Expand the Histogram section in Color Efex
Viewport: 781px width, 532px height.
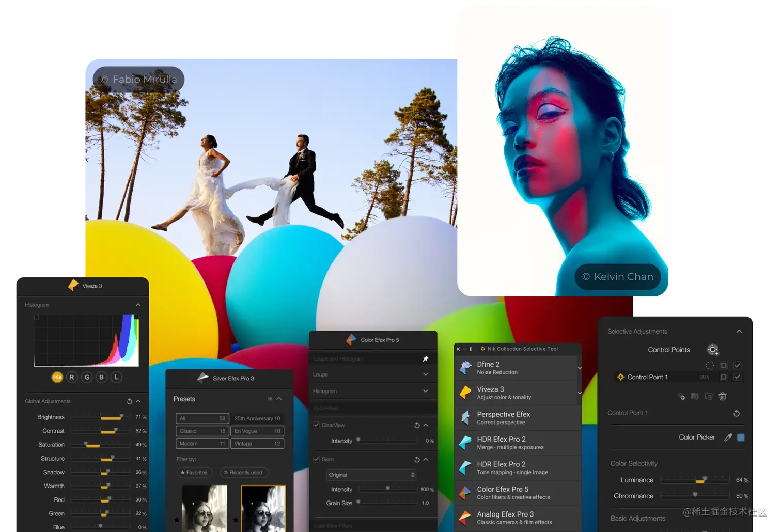coord(426,391)
